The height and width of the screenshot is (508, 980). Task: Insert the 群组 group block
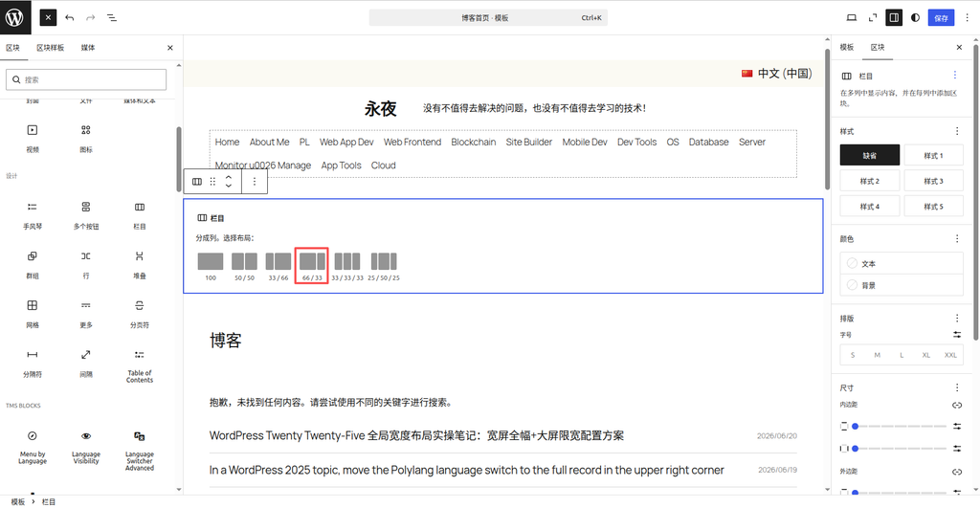coord(33,264)
